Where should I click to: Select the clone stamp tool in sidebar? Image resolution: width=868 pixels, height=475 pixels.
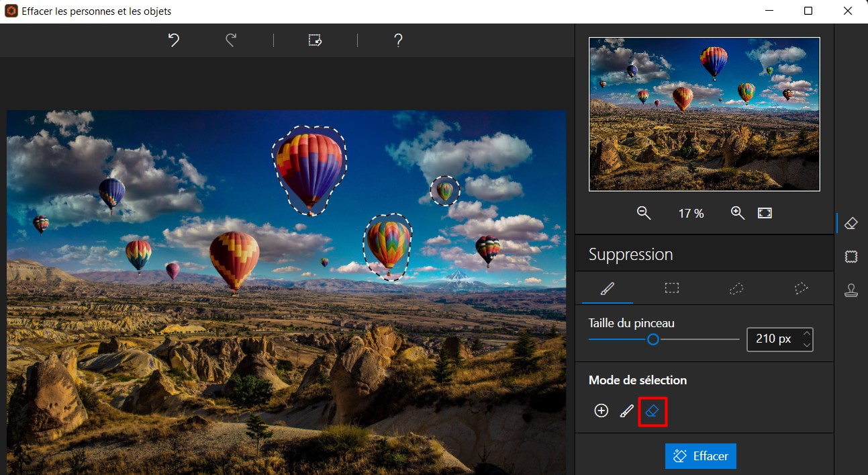pyautogui.click(x=851, y=290)
